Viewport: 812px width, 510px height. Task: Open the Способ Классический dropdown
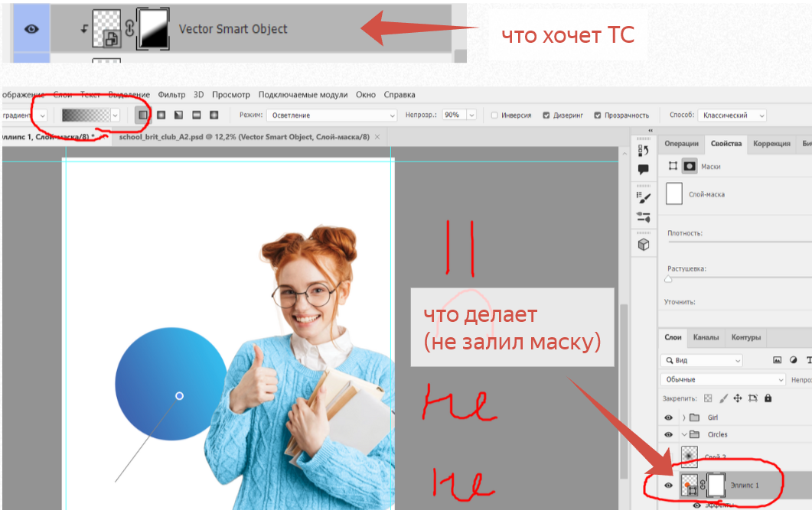(732, 115)
